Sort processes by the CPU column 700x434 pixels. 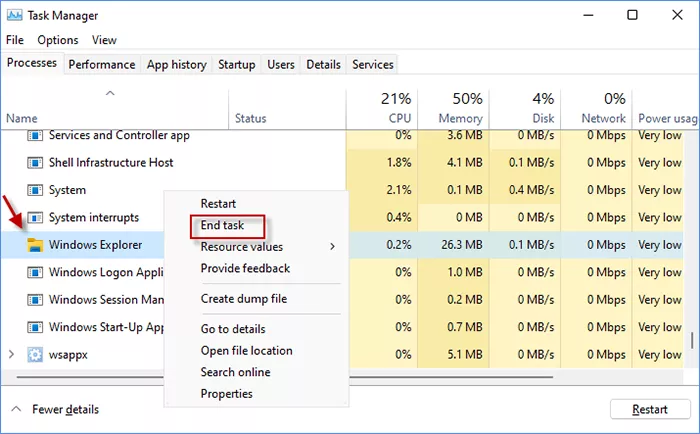(x=382, y=108)
